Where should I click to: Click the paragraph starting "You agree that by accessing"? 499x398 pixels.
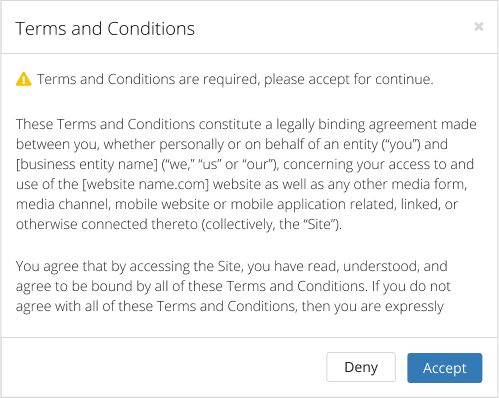pos(233,286)
